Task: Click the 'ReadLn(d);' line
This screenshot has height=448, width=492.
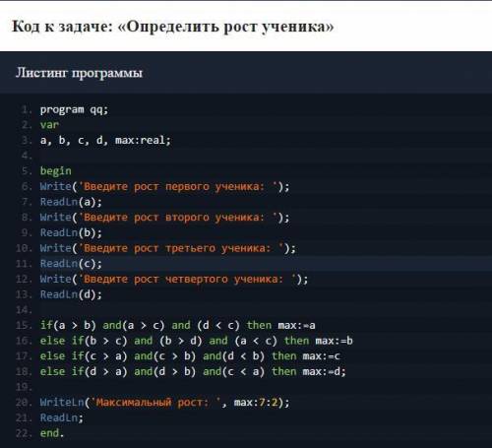Action: (x=71, y=294)
